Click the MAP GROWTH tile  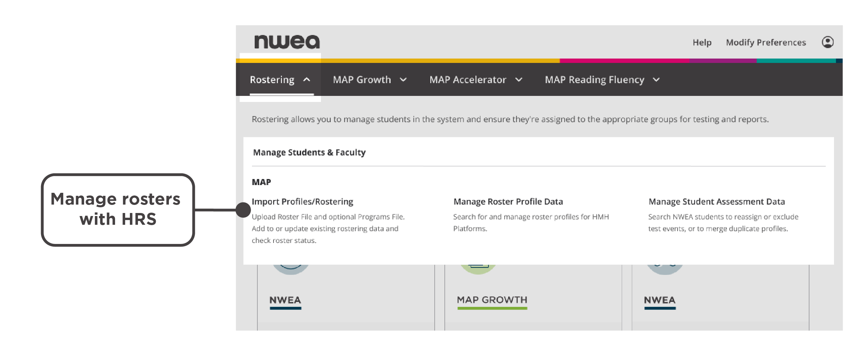click(x=492, y=300)
